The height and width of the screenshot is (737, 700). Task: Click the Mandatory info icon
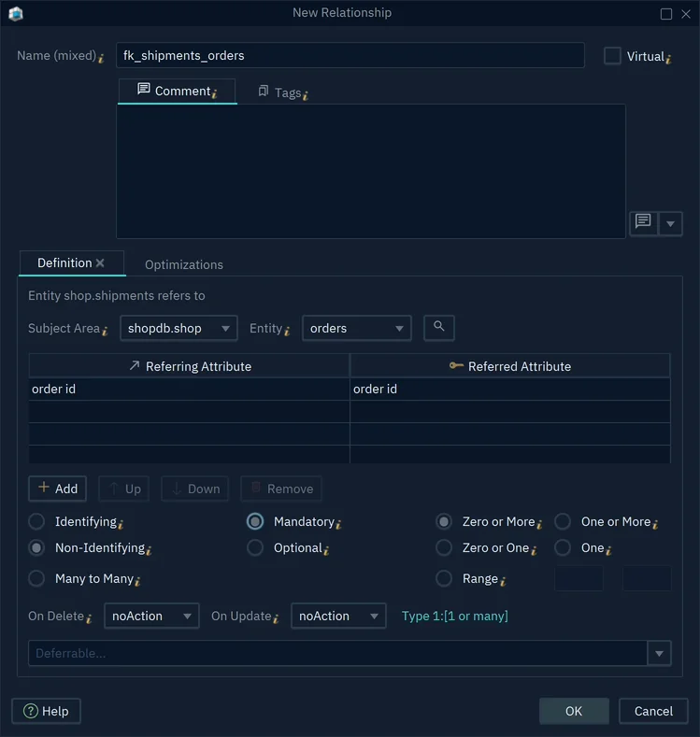[x=338, y=524]
